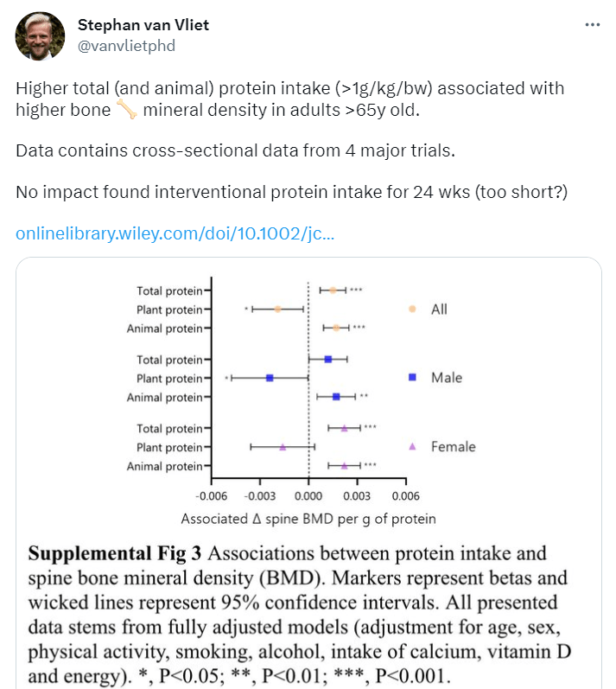Open the Stephan van Vliet display name
This screenshot has height=689, width=616.
point(143,25)
